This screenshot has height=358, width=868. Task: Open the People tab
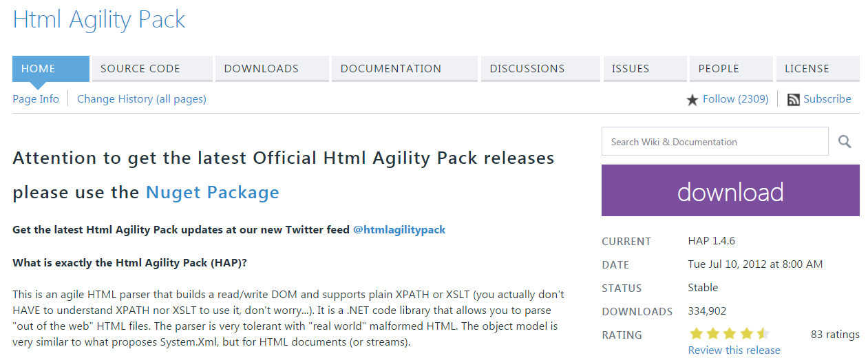732,69
